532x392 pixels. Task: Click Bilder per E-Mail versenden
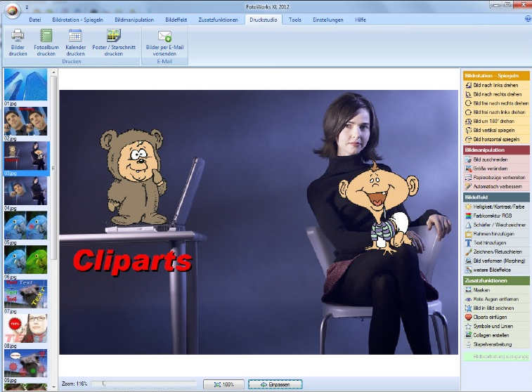[x=164, y=43]
